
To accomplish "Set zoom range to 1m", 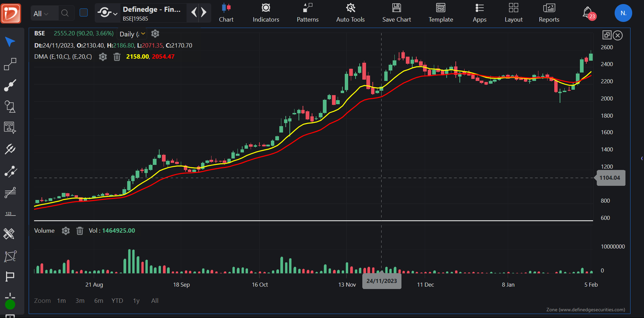I will 61,300.
